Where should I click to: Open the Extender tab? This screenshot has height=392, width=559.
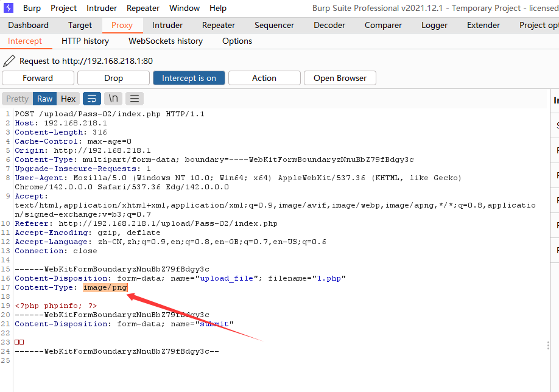click(483, 26)
